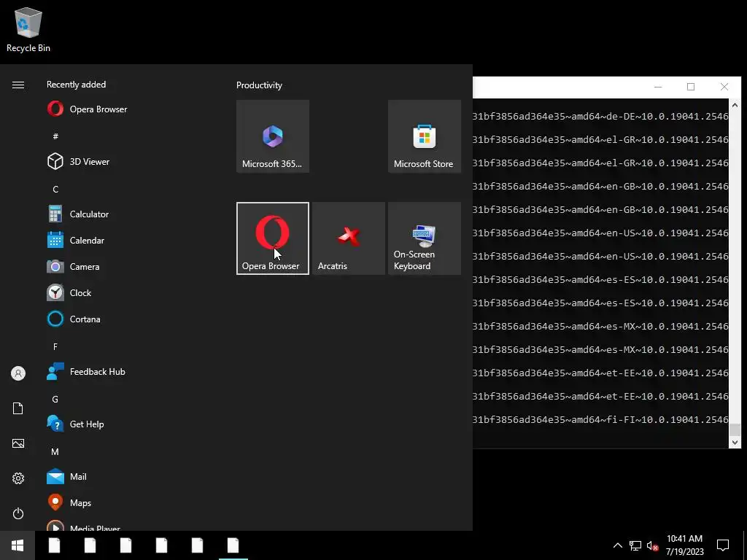The image size is (747, 560).
Task: Click the muted volume tray icon
Action: point(653,545)
